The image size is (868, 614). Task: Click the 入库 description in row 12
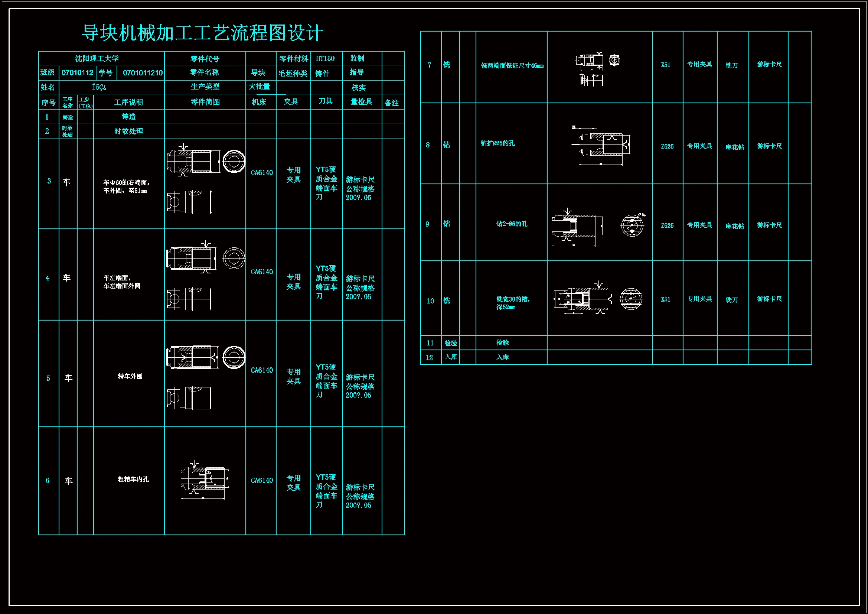(x=502, y=357)
